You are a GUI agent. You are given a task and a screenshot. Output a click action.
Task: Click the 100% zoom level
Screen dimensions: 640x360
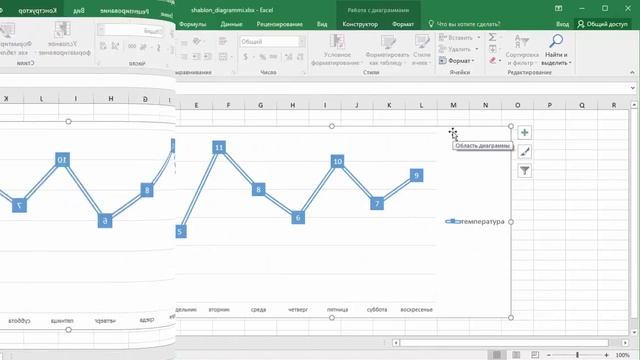click(x=622, y=355)
